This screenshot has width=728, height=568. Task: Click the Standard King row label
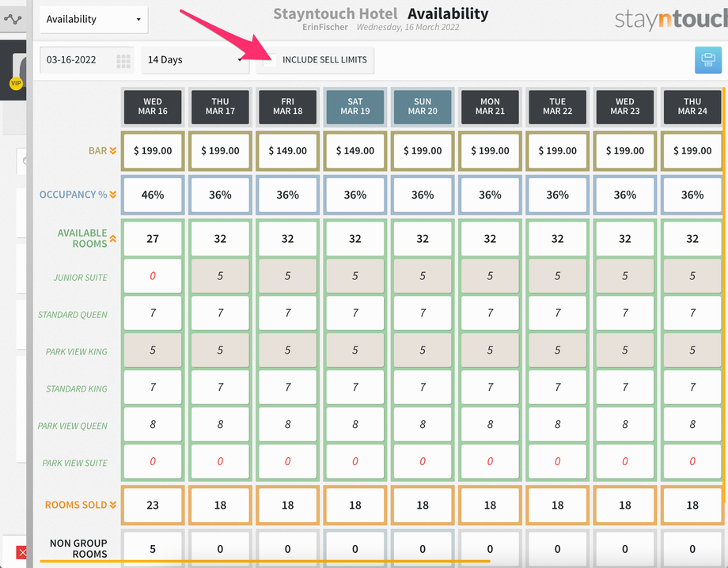(76, 389)
